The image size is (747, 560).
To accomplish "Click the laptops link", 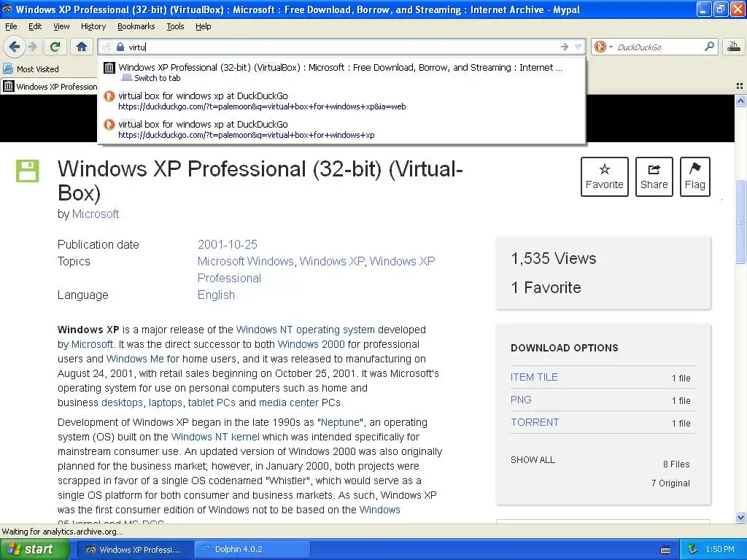I will (166, 402).
